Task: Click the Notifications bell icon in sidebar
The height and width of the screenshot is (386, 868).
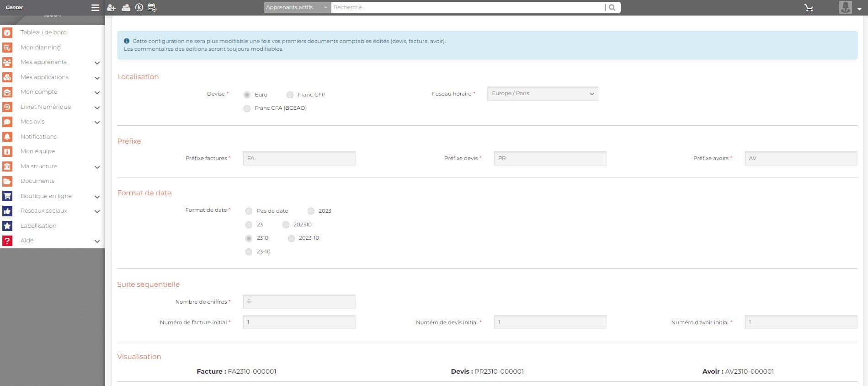Action: [7, 137]
